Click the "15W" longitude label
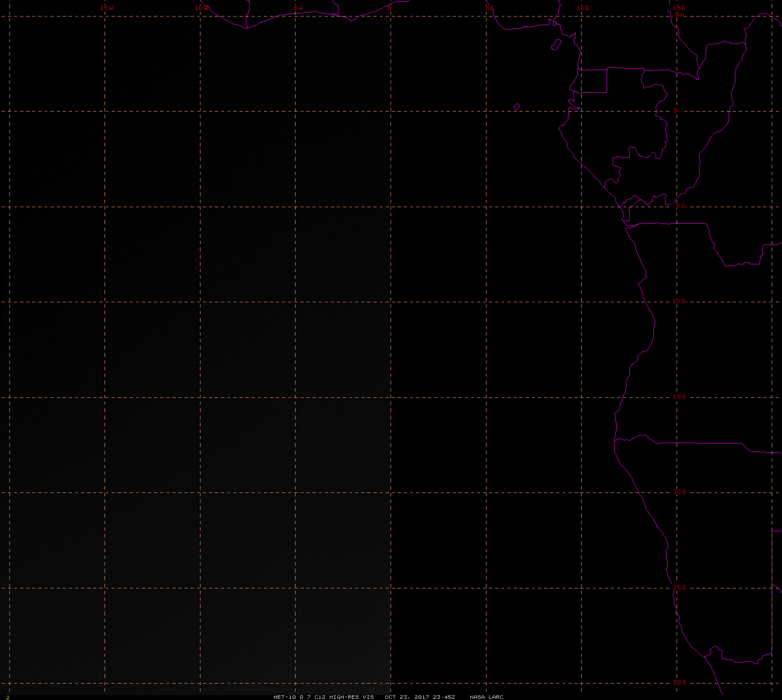The width and height of the screenshot is (782, 700). pyautogui.click(x=107, y=8)
